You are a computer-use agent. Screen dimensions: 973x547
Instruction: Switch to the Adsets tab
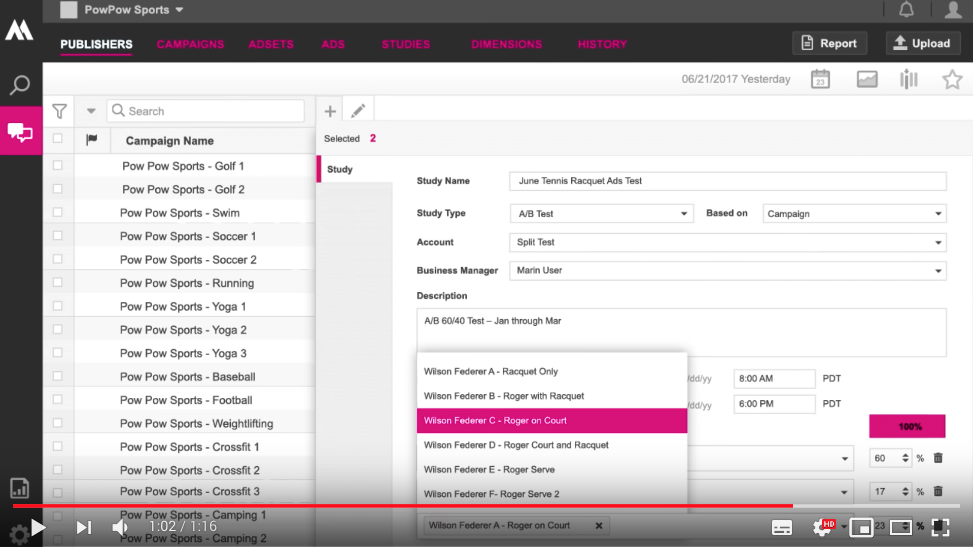[271, 44]
